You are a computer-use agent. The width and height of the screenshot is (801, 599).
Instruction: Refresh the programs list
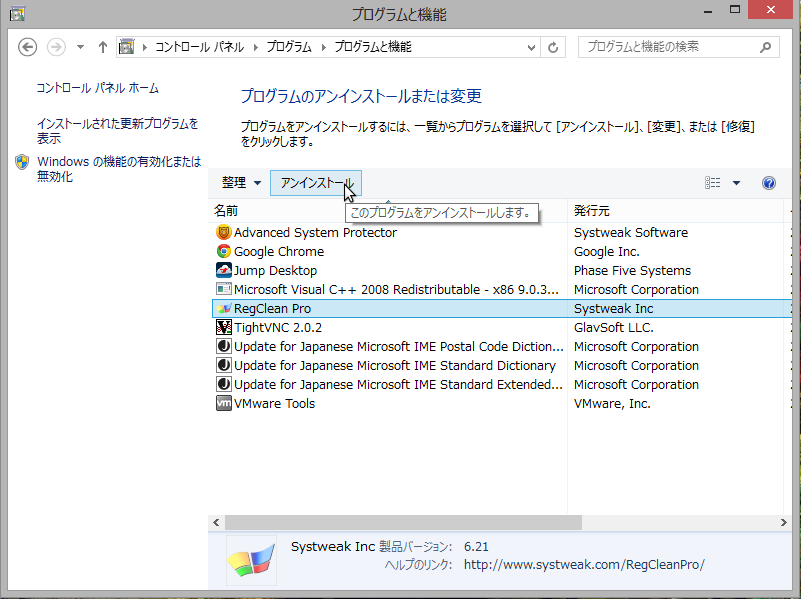(553, 47)
